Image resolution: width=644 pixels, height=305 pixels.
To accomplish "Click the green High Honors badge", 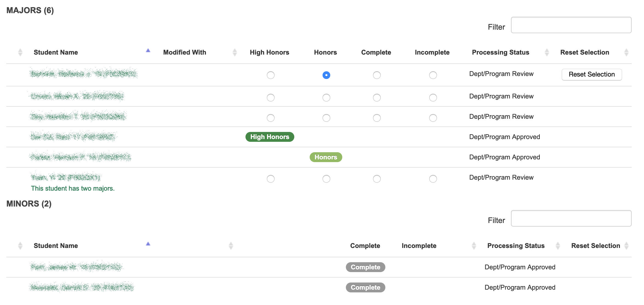I will [x=270, y=137].
